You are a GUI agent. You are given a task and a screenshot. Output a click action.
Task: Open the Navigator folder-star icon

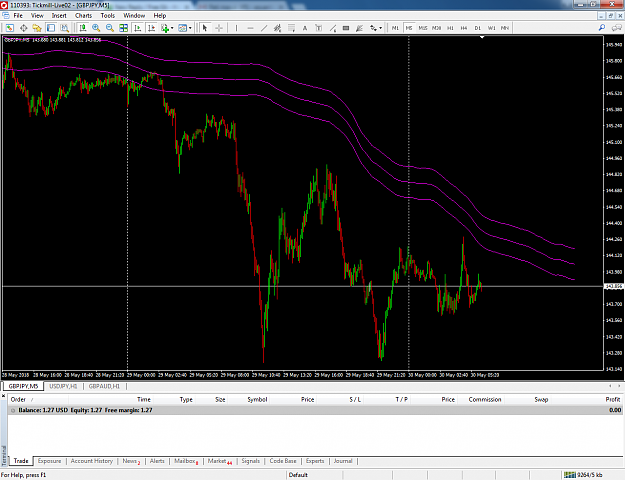click(37, 28)
